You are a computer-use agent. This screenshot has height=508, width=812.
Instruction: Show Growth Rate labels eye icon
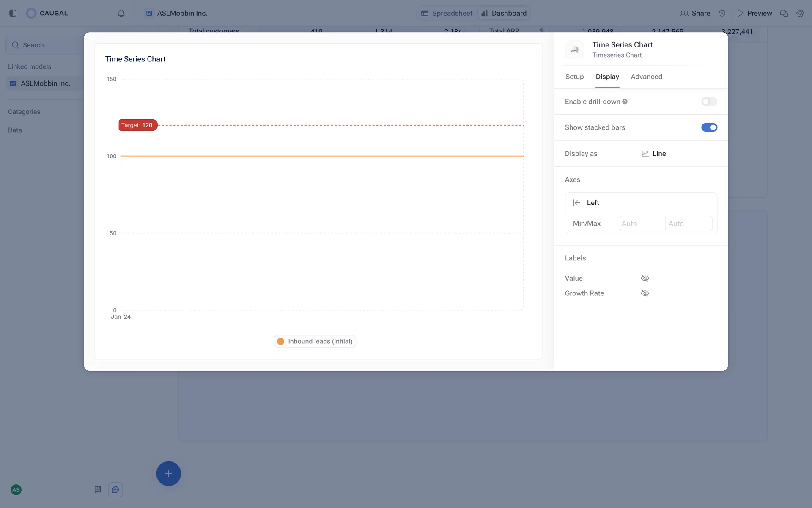click(645, 293)
